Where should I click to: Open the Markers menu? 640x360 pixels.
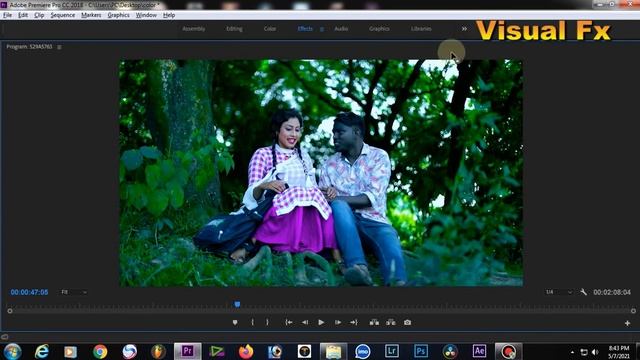coord(91,15)
